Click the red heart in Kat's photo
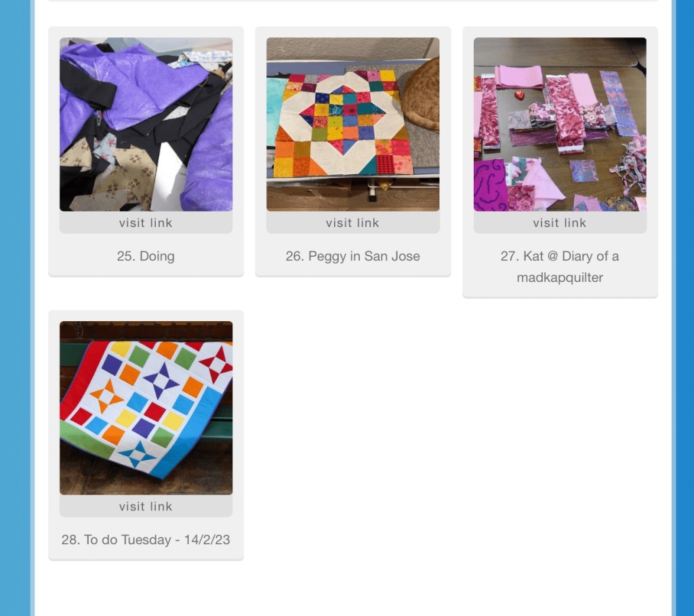Screen dimensions: 694x616 pyautogui.click(x=520, y=95)
